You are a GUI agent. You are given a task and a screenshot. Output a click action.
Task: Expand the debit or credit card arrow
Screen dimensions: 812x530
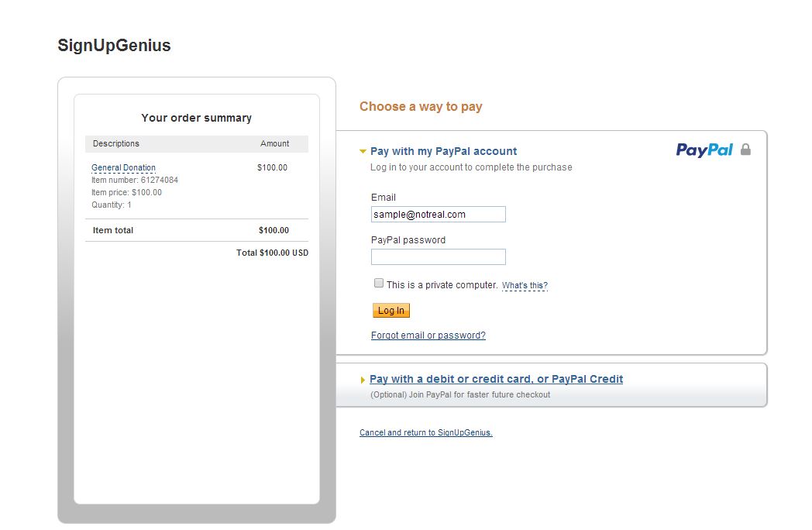coord(363,380)
